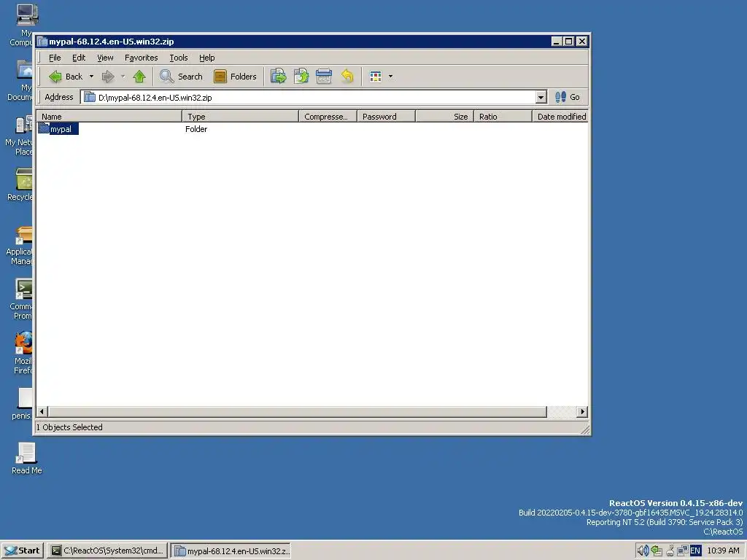Sort by the Compressed size column header

328,117
